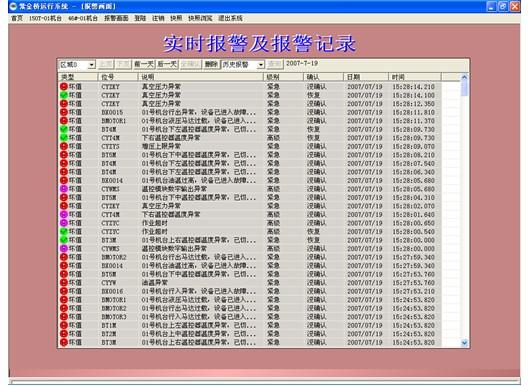Screen dimensions: 530x386
Task: Click the red alarm icon in the first CYZKY row
Action: pyautogui.click(x=64, y=87)
